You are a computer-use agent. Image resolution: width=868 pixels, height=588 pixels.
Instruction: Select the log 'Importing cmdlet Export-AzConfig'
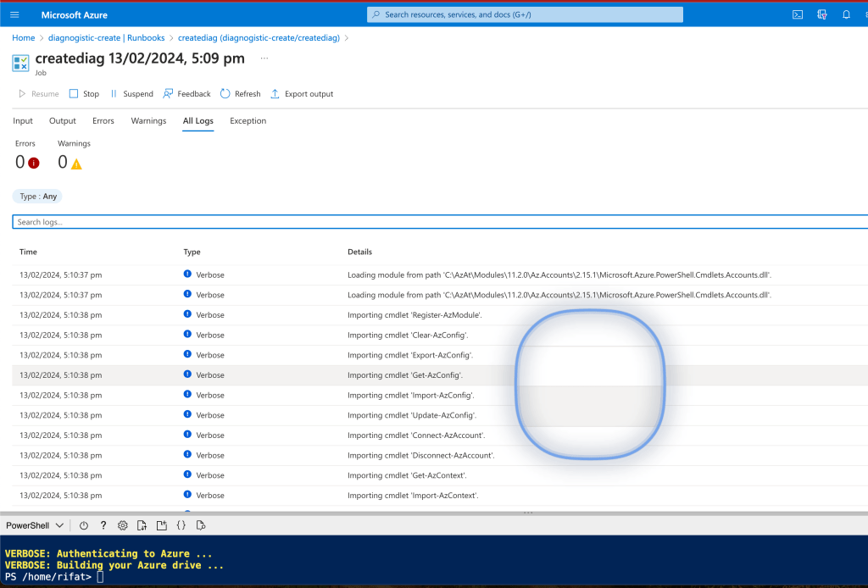(440, 355)
